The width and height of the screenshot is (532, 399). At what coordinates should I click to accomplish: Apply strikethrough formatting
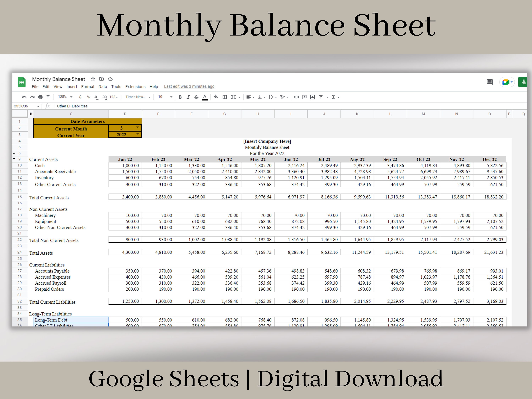pyautogui.click(x=196, y=97)
